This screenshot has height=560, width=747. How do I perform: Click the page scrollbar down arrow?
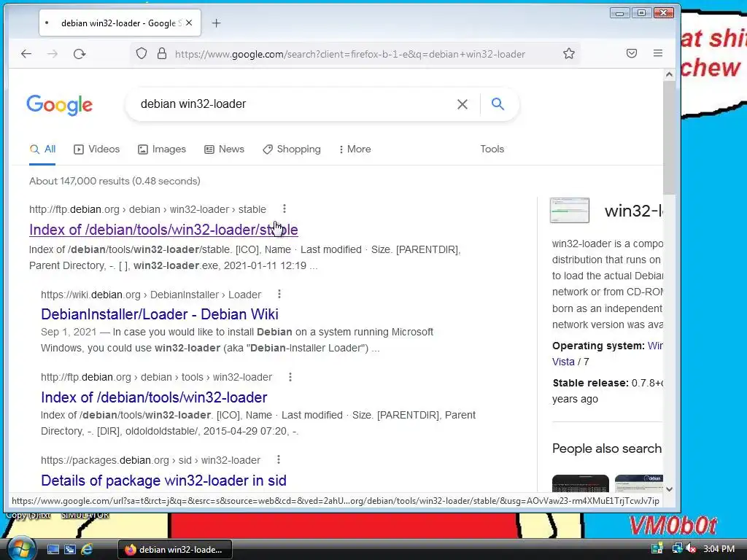670,489
